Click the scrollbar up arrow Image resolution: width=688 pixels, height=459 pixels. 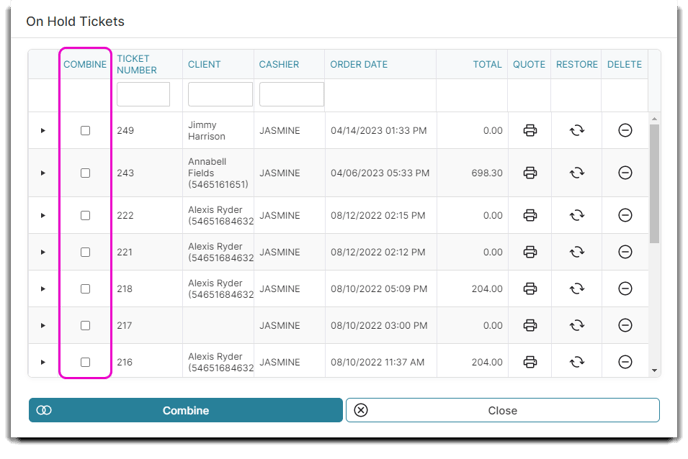pyautogui.click(x=654, y=119)
